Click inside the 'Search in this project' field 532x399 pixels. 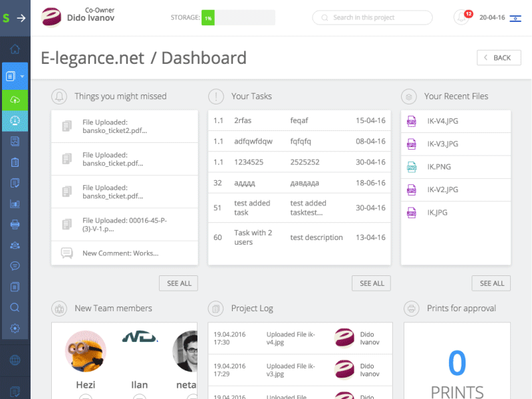coord(372,17)
